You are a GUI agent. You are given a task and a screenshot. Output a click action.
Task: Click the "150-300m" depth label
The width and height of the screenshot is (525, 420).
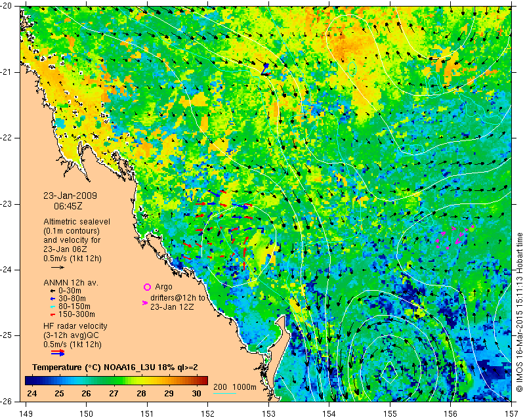point(76,314)
